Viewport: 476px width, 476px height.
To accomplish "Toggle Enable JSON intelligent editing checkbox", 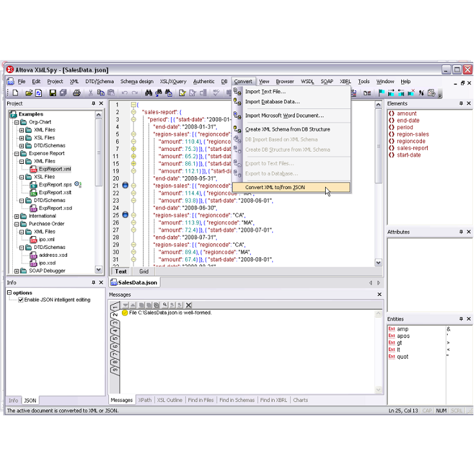I will (x=21, y=300).
